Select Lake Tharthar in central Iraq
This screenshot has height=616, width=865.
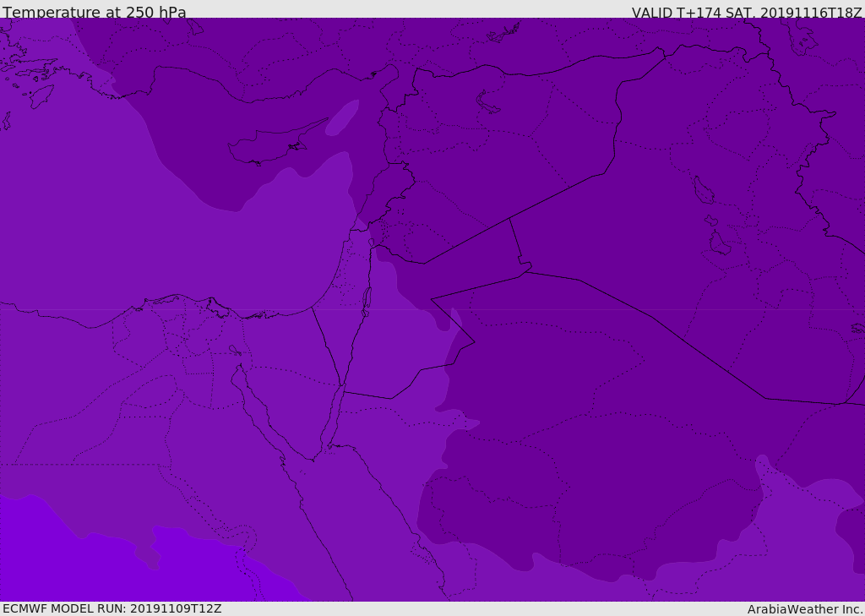point(704,190)
